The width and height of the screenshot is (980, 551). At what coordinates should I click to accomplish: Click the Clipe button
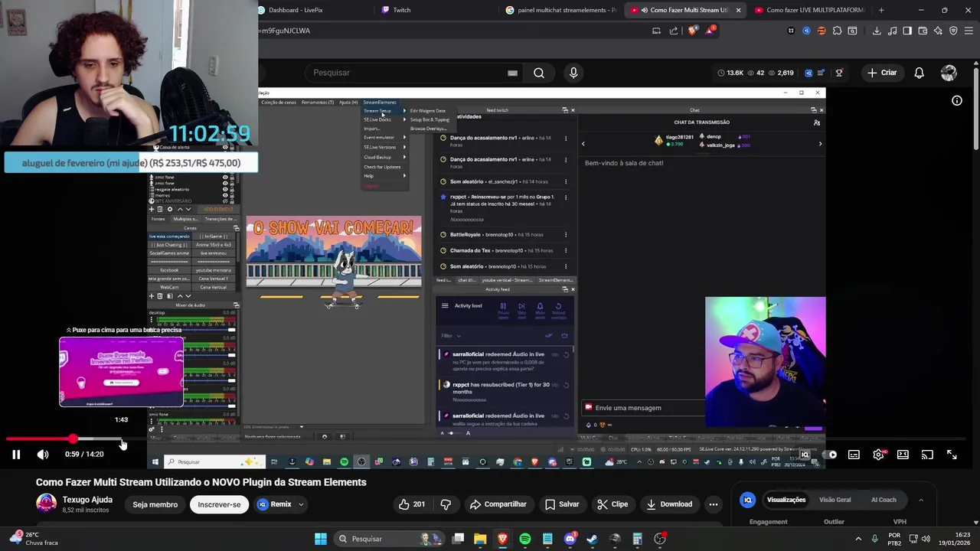pos(612,504)
